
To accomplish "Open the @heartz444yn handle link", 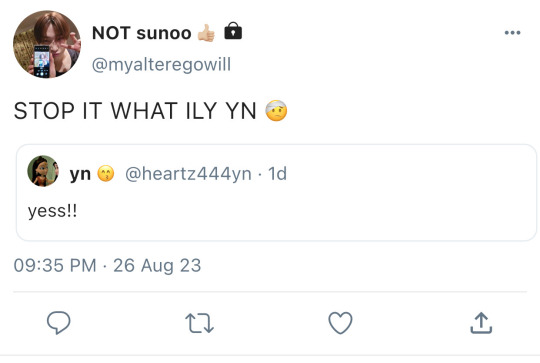I will [x=188, y=173].
